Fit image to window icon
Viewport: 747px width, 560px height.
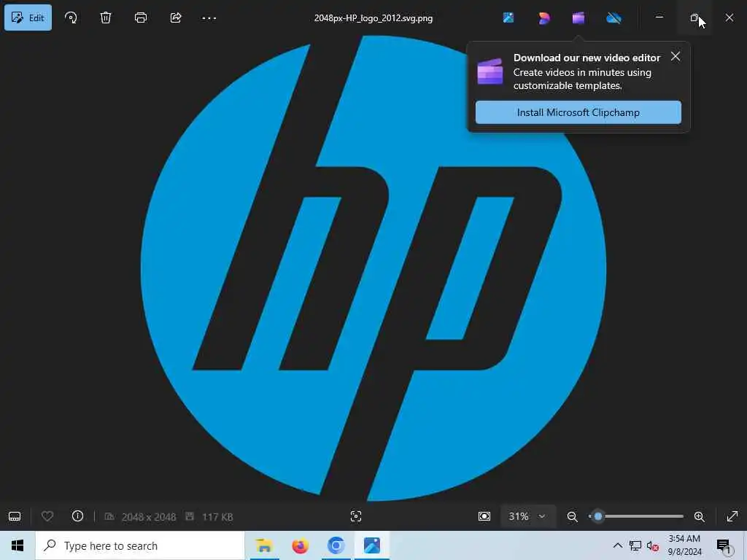click(484, 517)
